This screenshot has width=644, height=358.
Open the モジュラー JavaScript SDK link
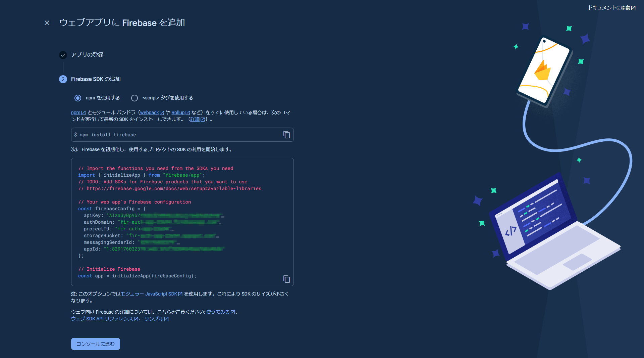[150, 294]
